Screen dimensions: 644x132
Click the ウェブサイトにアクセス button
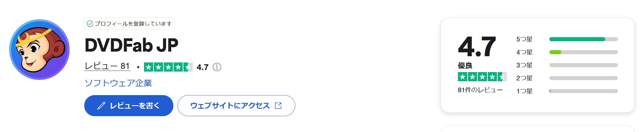tap(236, 106)
